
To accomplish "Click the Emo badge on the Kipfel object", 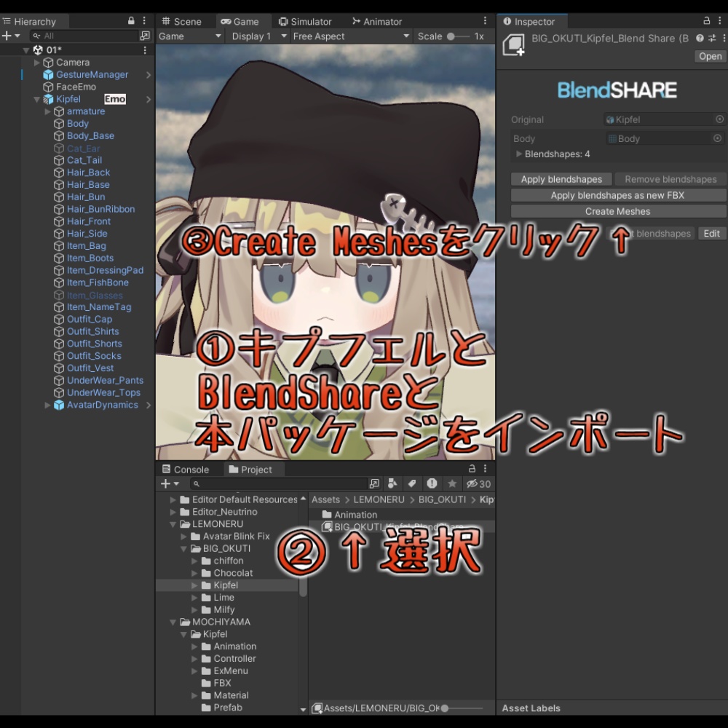I will coord(114,98).
